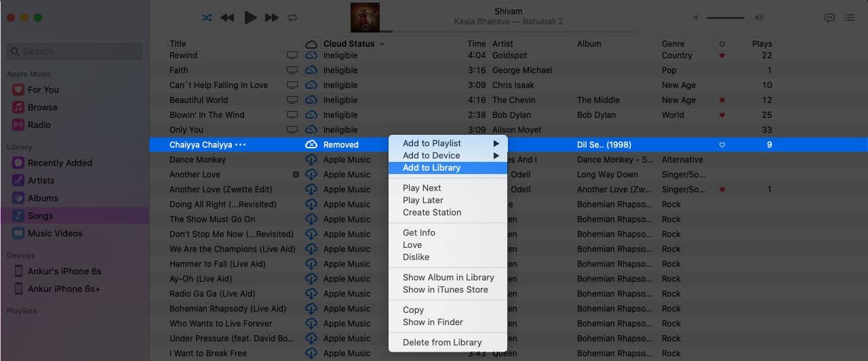868x361 pixels.
Task: Click the Search field
Action: tap(75, 51)
